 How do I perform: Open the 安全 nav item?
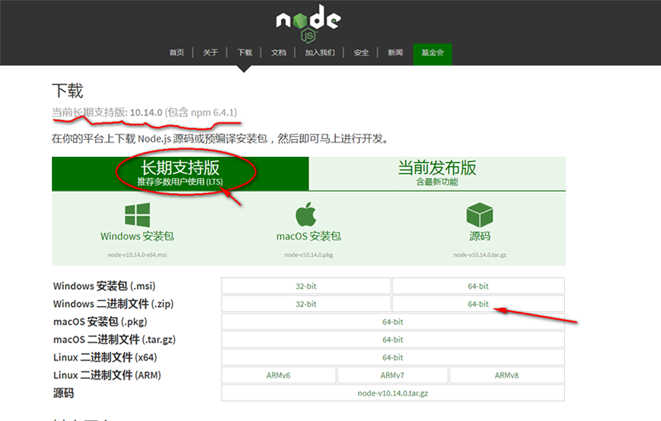tap(361, 53)
